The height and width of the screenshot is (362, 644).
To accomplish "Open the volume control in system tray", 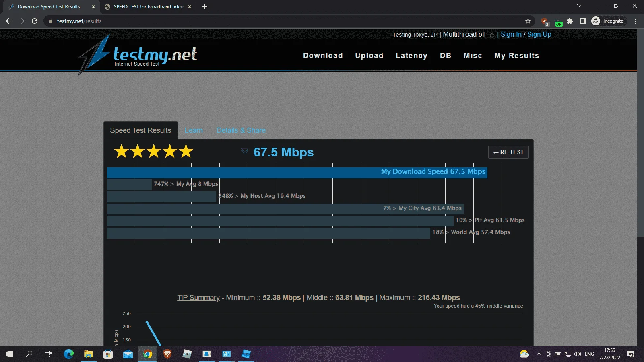I will [578, 354].
